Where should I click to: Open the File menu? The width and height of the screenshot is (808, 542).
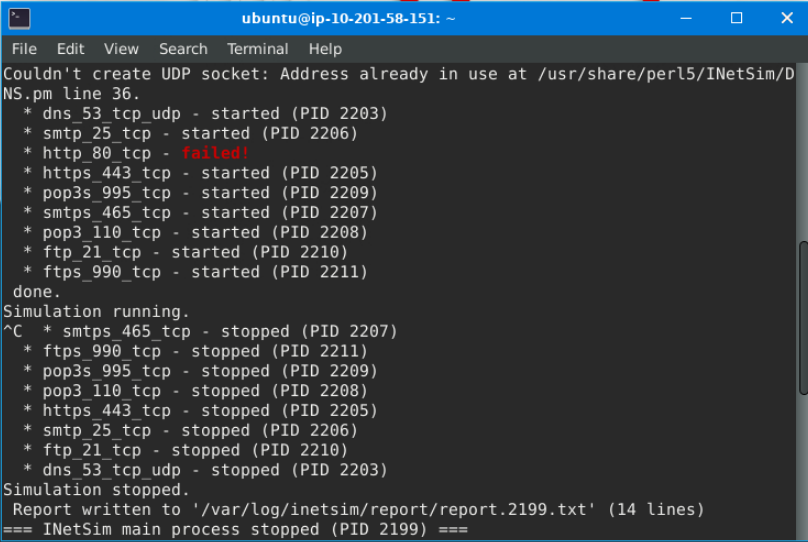point(24,49)
